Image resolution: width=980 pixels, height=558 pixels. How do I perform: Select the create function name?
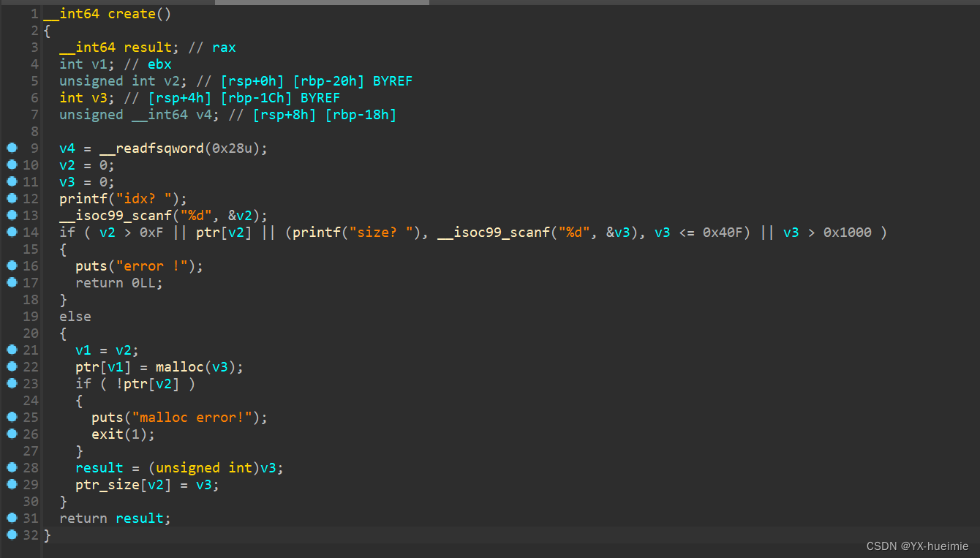(x=132, y=13)
